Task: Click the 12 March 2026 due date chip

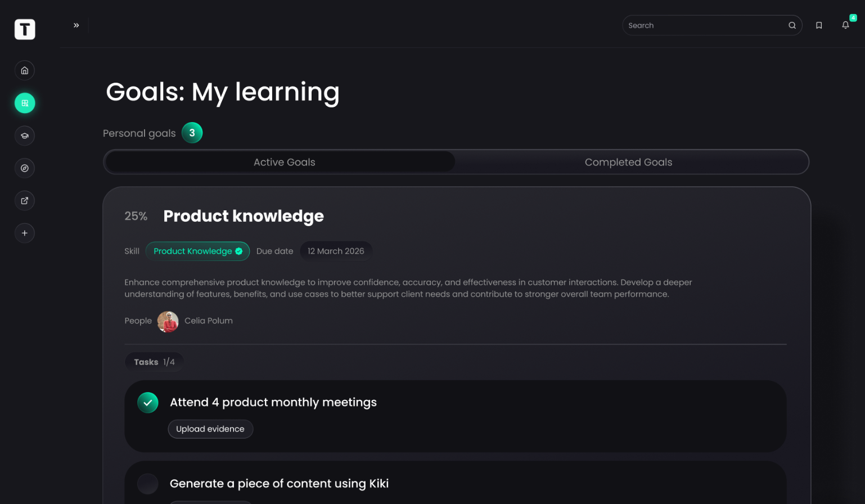Action: click(336, 251)
